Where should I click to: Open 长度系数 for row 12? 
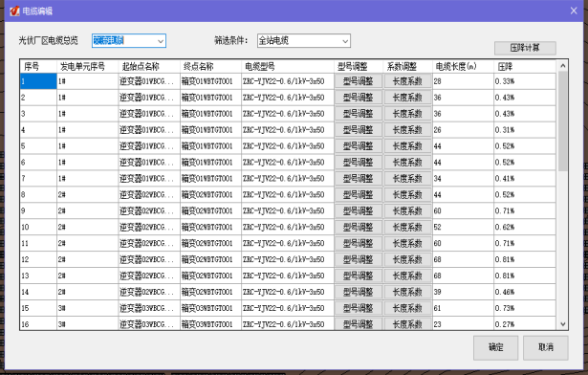(x=407, y=259)
